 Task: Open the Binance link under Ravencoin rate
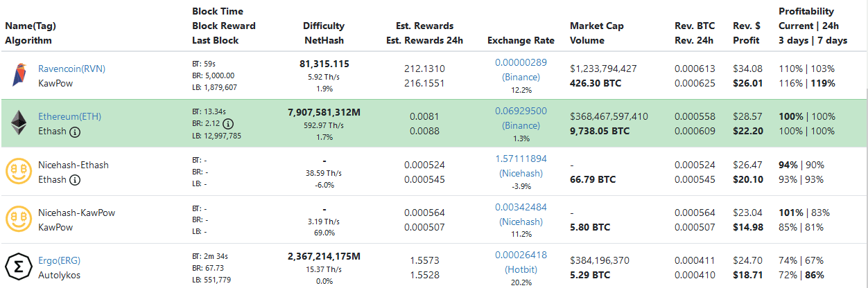pyautogui.click(x=521, y=77)
